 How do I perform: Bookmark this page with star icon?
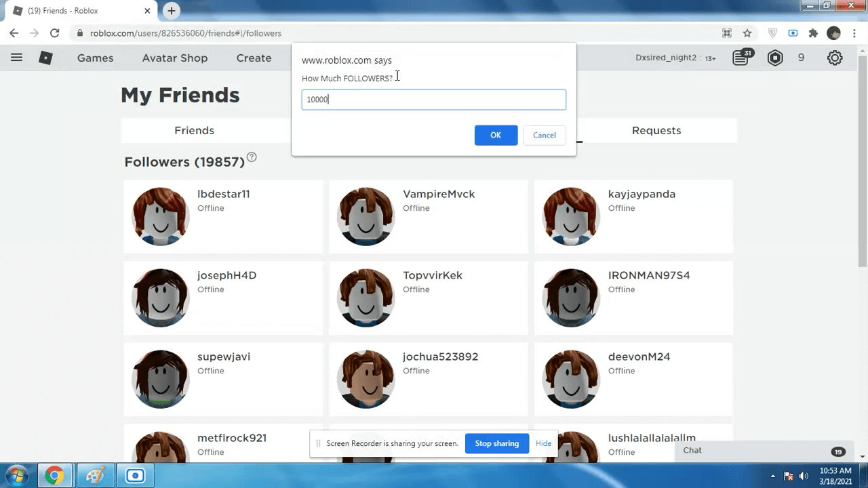point(747,33)
